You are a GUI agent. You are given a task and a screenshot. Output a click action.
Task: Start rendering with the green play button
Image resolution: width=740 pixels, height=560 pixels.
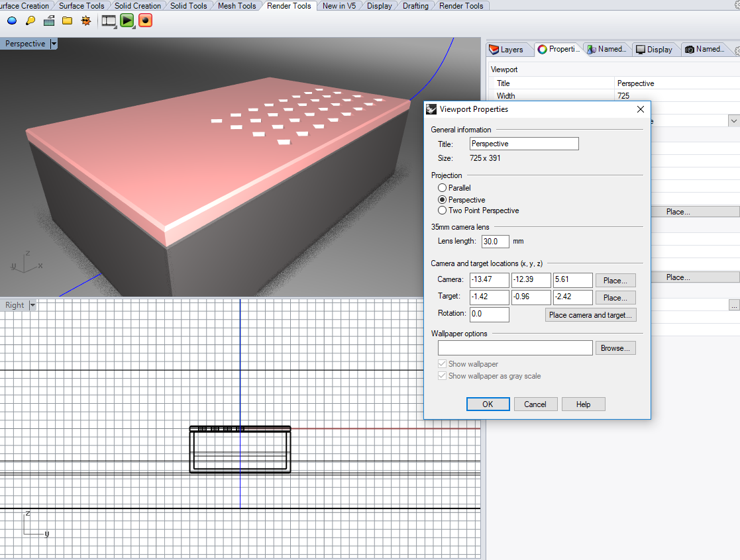click(x=127, y=21)
